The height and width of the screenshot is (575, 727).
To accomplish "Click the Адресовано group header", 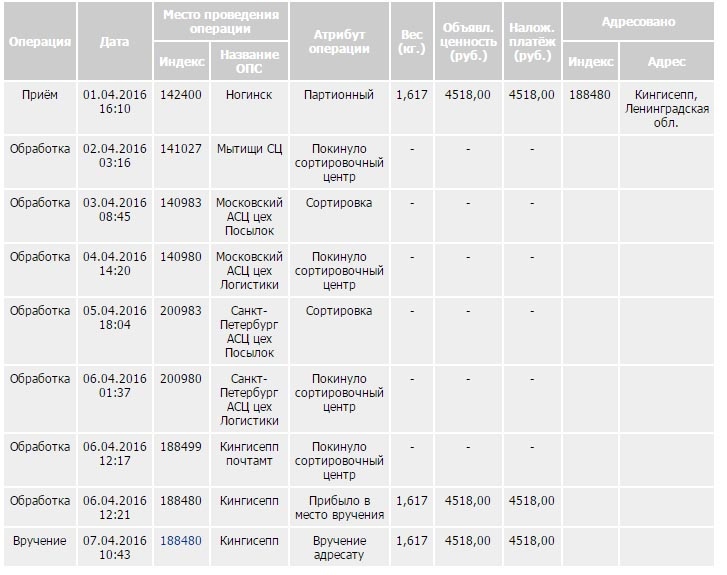I will pos(638,21).
